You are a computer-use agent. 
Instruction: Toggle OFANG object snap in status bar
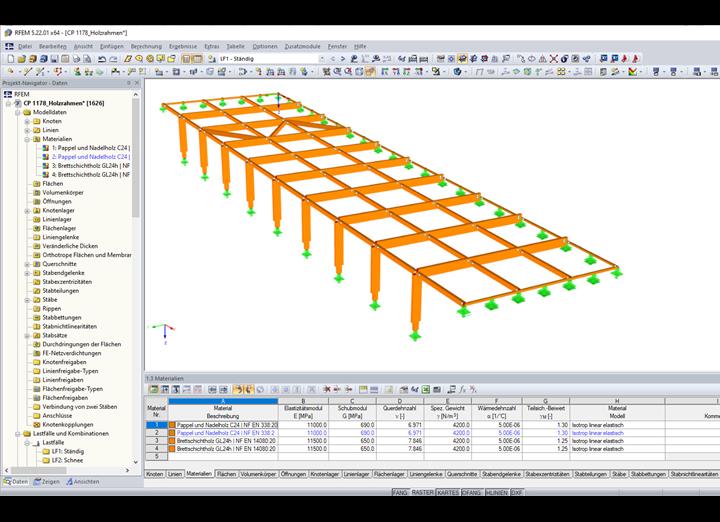472,492
